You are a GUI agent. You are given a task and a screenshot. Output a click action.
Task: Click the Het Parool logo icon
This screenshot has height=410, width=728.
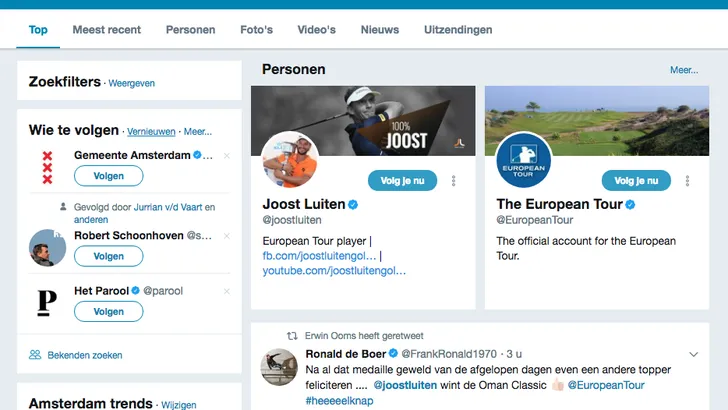47,303
